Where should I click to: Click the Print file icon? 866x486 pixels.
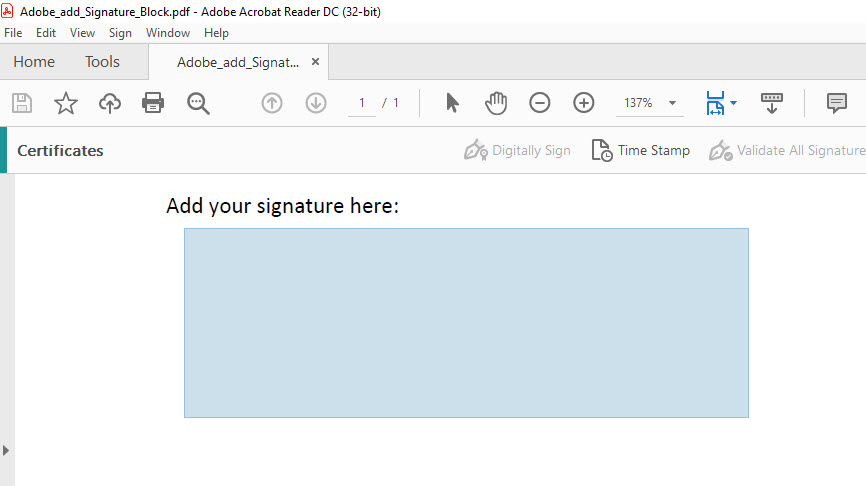(153, 103)
